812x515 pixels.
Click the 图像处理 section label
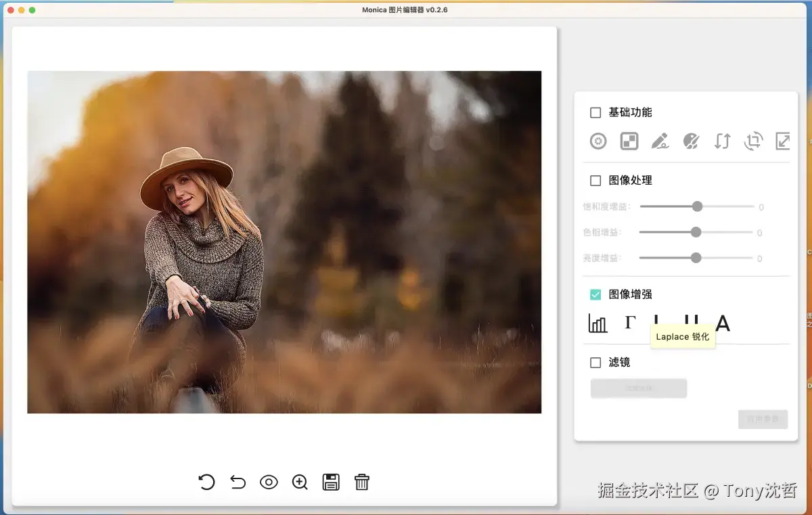pos(631,181)
